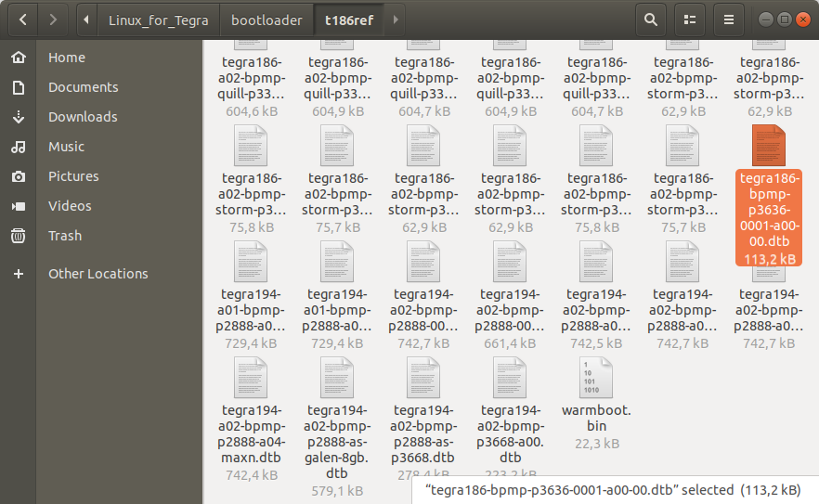Select the 742,5 kB tegra194-a02-bpmp-p2888-a0 file
819x504 pixels.
596,262
